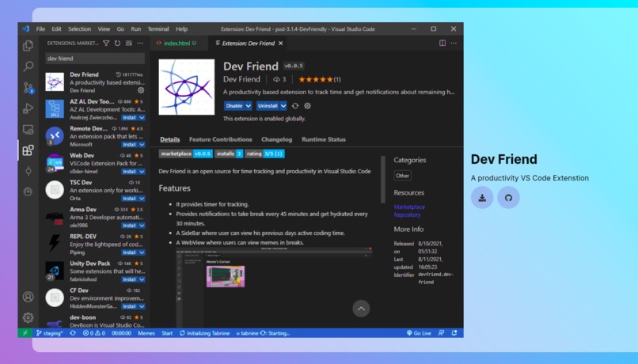
Task: Click the download button under Dev Friend title
Action: pos(482,198)
